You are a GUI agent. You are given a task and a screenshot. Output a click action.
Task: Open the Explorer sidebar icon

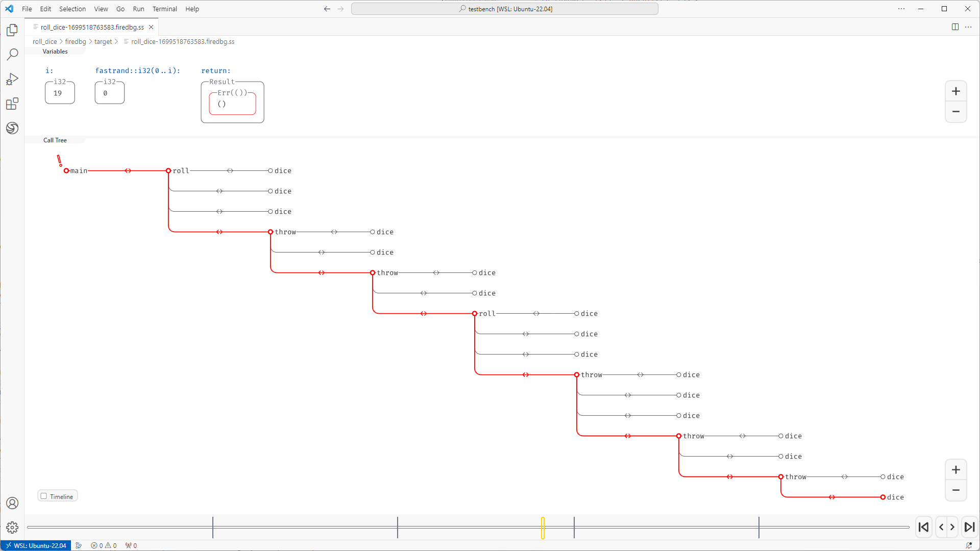point(12,30)
